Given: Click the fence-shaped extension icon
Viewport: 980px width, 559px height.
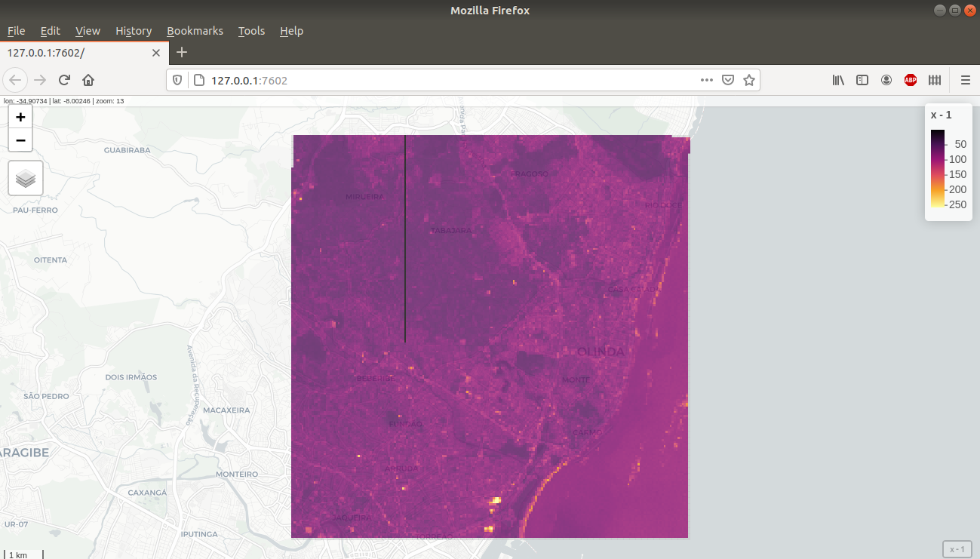Looking at the screenshot, I should pyautogui.click(x=934, y=79).
